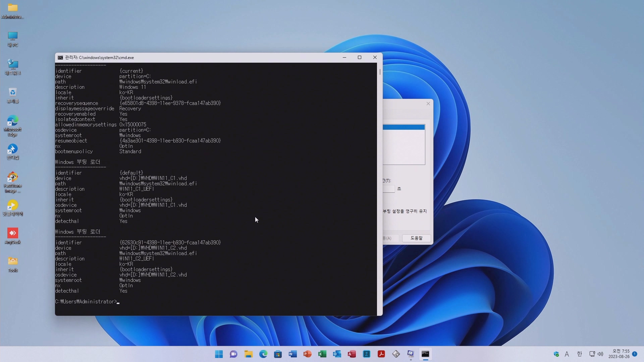The width and height of the screenshot is (644, 362).
Task: Launch Adobe Acrobat from the taskbar
Action: 381,354
